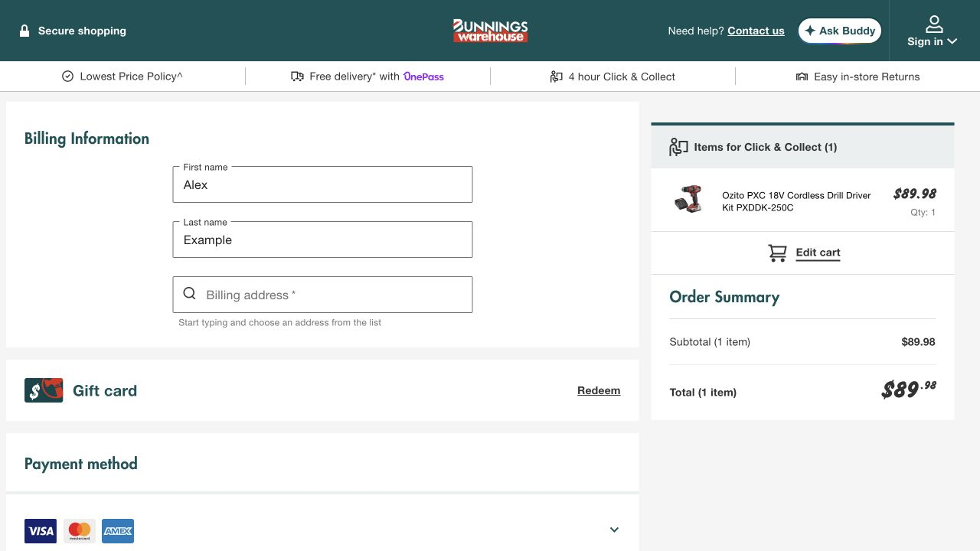Screen dimensions: 980x551
Task: Click the Payment method heading
Action: point(81,464)
